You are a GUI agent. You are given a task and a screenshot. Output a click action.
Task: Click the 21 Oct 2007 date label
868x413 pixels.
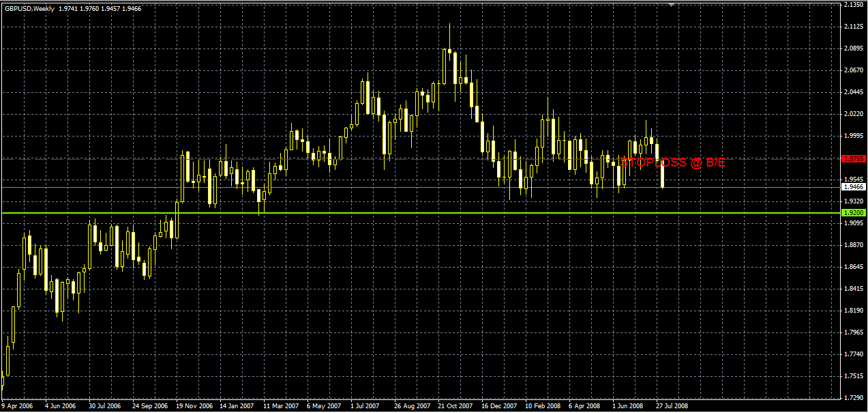tap(455, 405)
